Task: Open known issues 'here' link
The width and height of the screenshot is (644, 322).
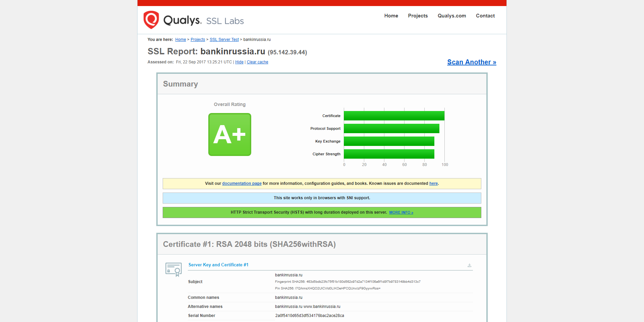Action: 433,183
